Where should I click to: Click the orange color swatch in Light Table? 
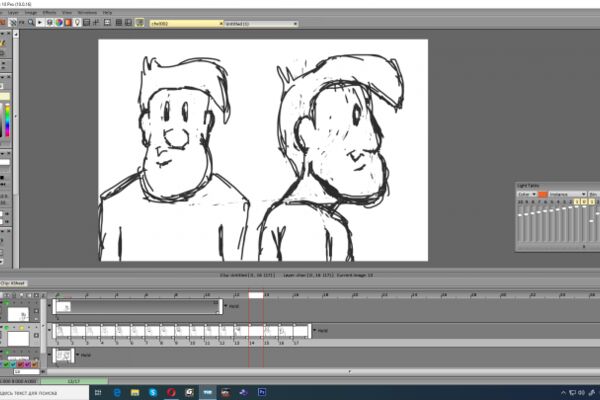[x=543, y=194]
